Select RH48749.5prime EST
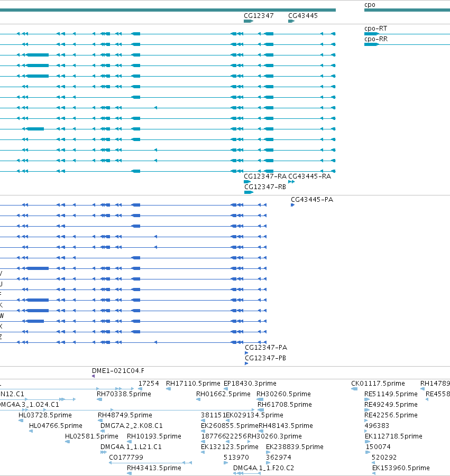Image resolution: width=450 pixels, height=476 pixels. pos(125,415)
